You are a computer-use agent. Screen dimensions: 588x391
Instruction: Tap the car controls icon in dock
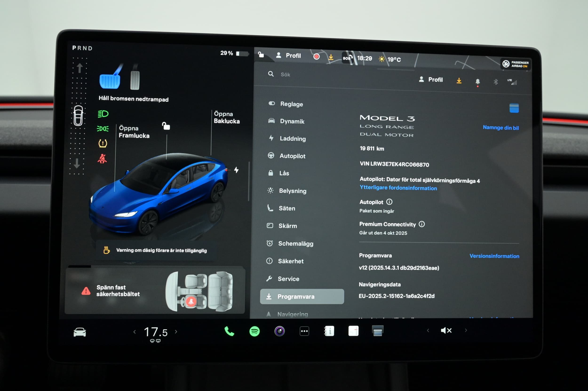[80, 332]
